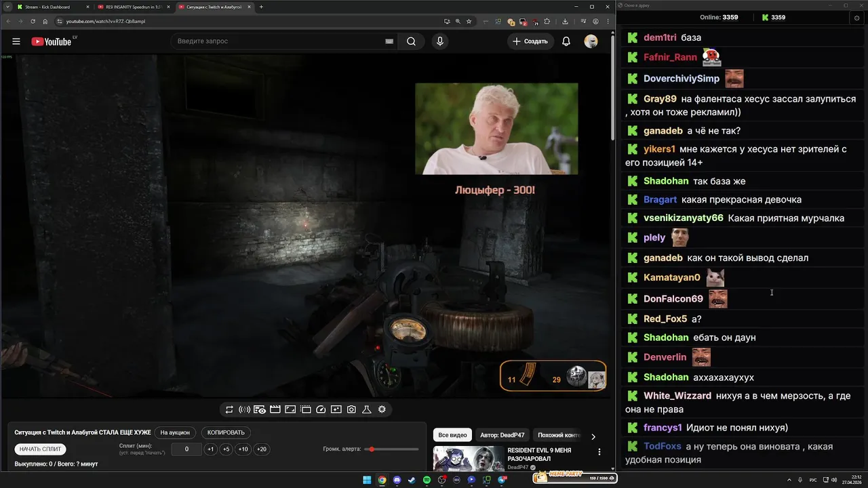Start voice search with microphone icon
The width and height of the screenshot is (868, 488).
(440, 41)
